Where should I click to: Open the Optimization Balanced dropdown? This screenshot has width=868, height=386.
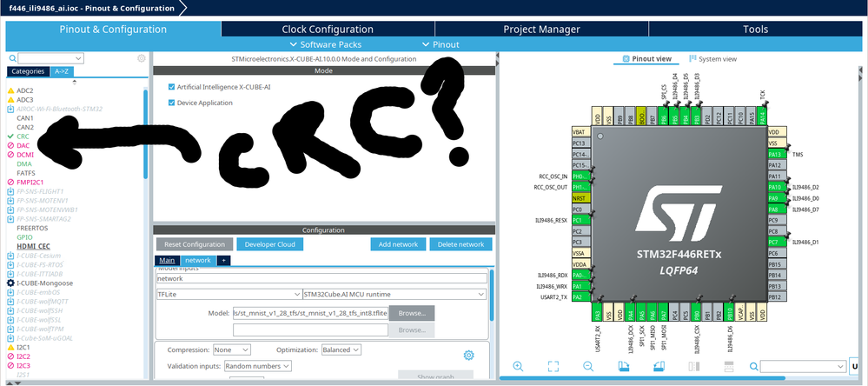tap(341, 350)
